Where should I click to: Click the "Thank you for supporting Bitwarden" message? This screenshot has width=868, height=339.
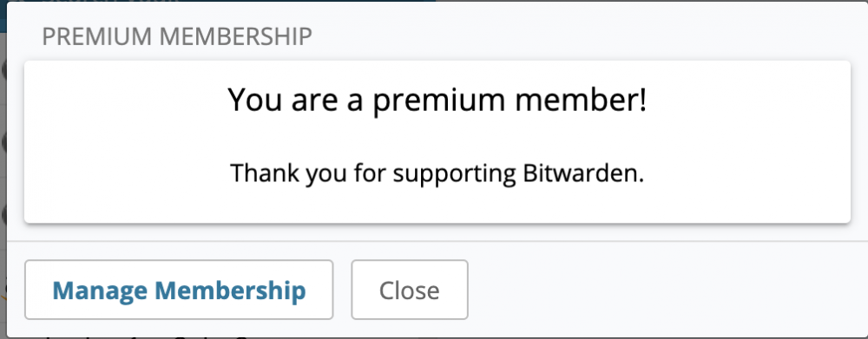click(x=437, y=174)
